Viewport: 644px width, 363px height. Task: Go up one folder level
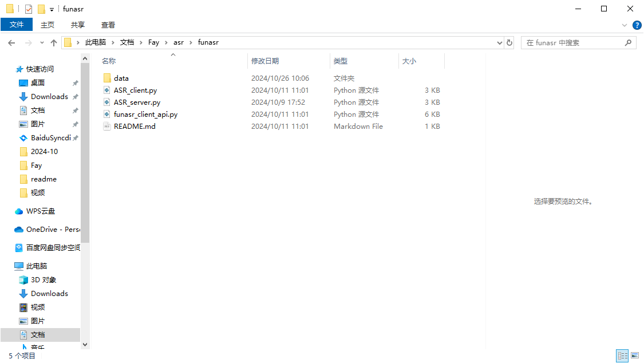[54, 43]
